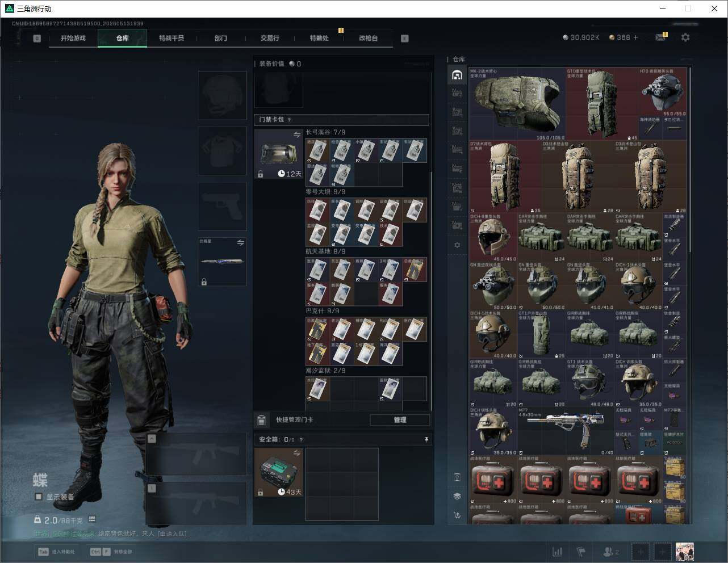The image size is (728, 563).
Task: Tick the 显示装备 checkbox
Action: click(39, 497)
